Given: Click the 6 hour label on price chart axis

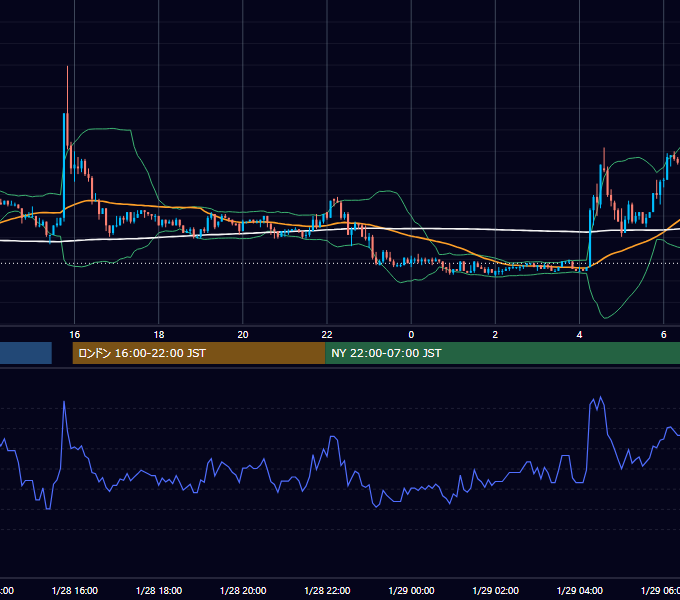Looking at the screenshot, I should (x=664, y=335).
